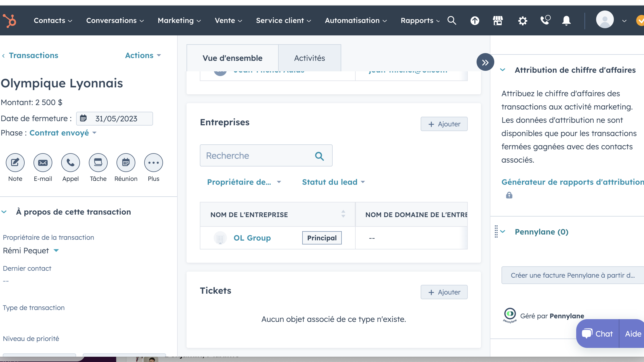The image size is (644, 362).
Task: Open the Plus actions icon
Action: point(153,163)
